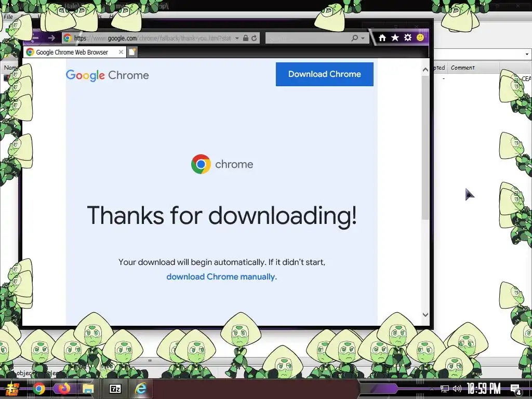Viewport: 532px width, 399px height.
Task: Click the Thanks for downloading! heading
Action: pyautogui.click(x=222, y=216)
